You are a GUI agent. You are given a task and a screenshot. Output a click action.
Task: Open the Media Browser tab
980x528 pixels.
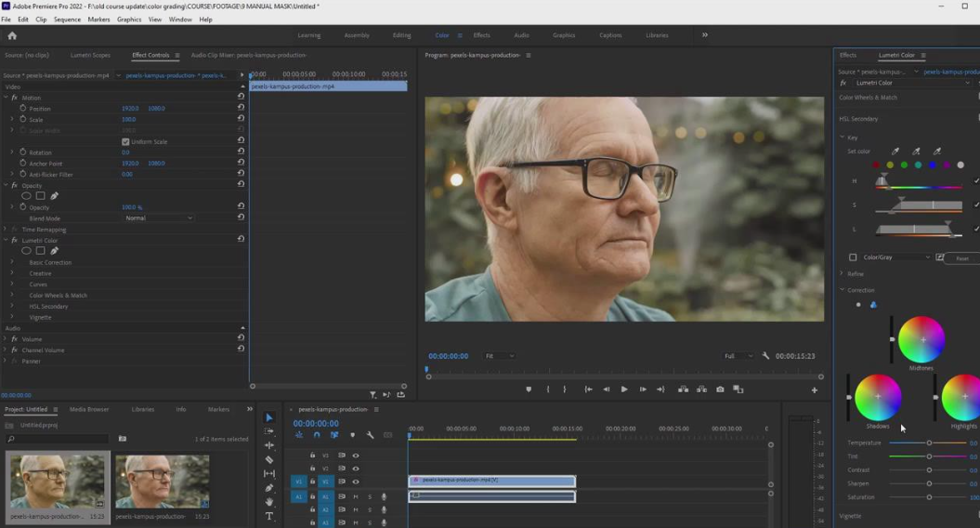[89, 409]
